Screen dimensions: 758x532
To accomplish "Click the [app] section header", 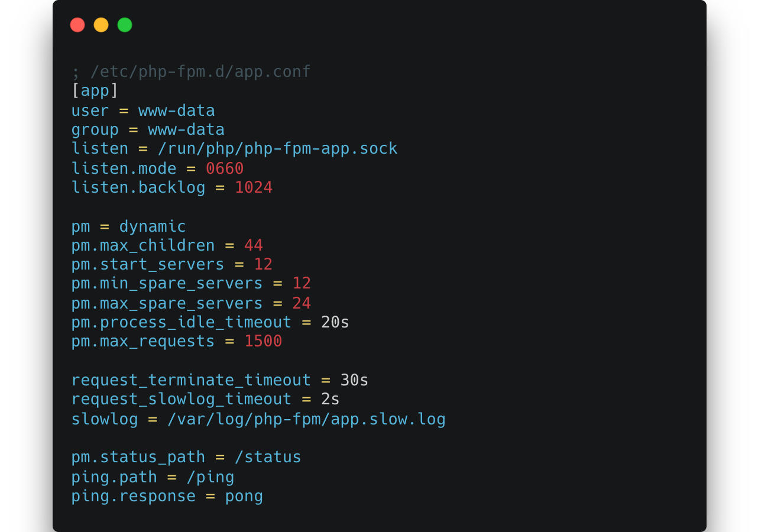I will (95, 91).
